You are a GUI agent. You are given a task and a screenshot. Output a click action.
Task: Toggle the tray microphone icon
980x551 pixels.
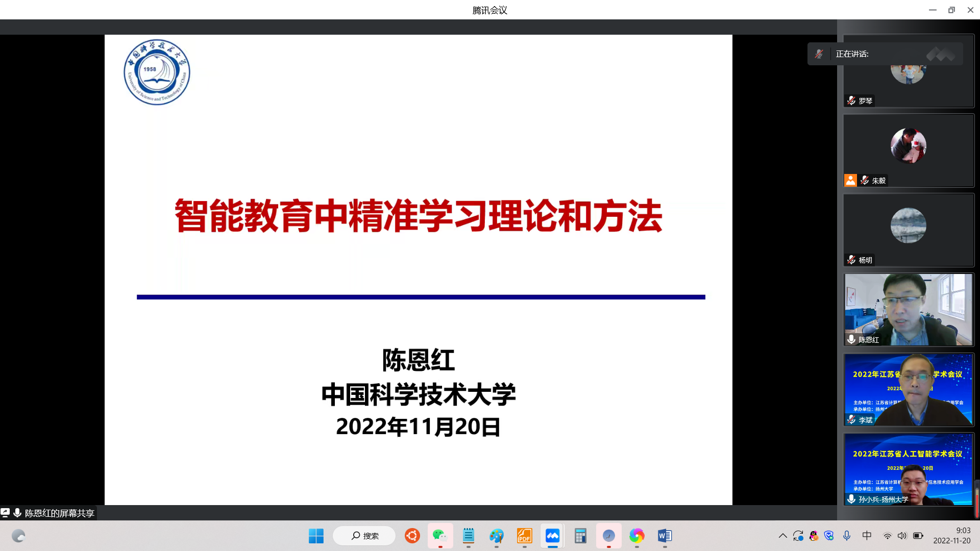tap(847, 536)
